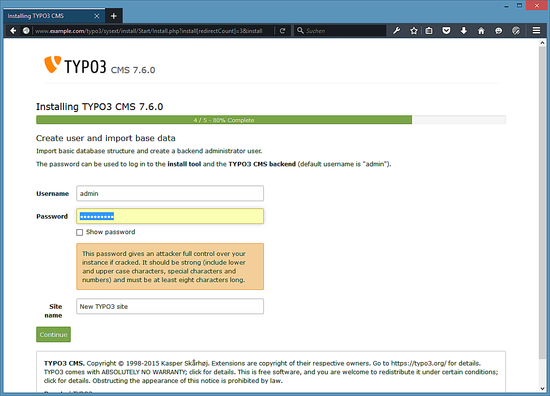Click the 80% Complete progress bar
This screenshot has height=396, width=550.
[x=271, y=120]
